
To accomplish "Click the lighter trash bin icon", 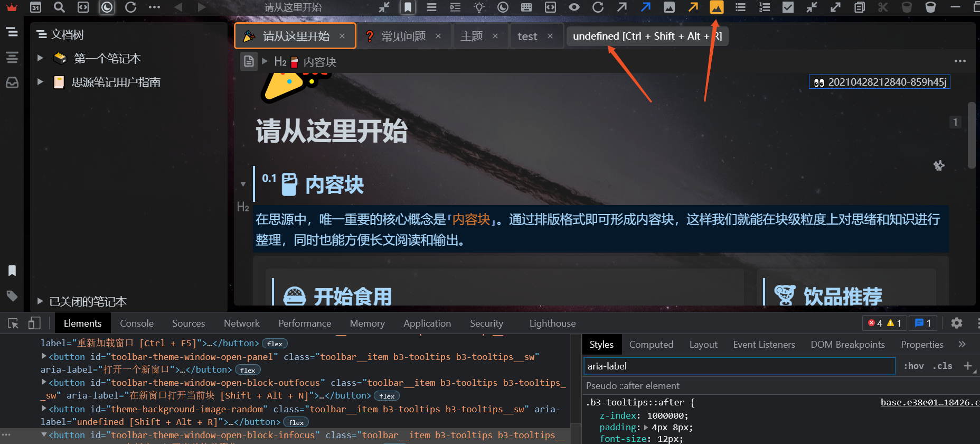I will pyautogui.click(x=930, y=7).
